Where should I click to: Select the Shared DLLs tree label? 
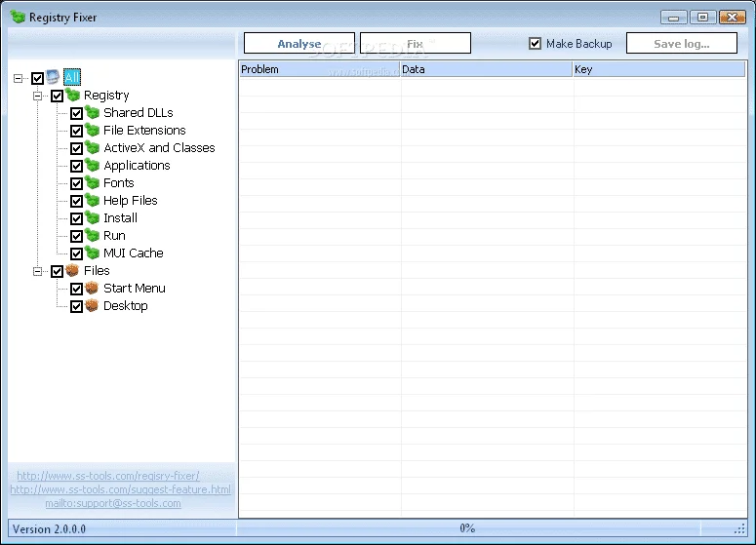(x=139, y=113)
